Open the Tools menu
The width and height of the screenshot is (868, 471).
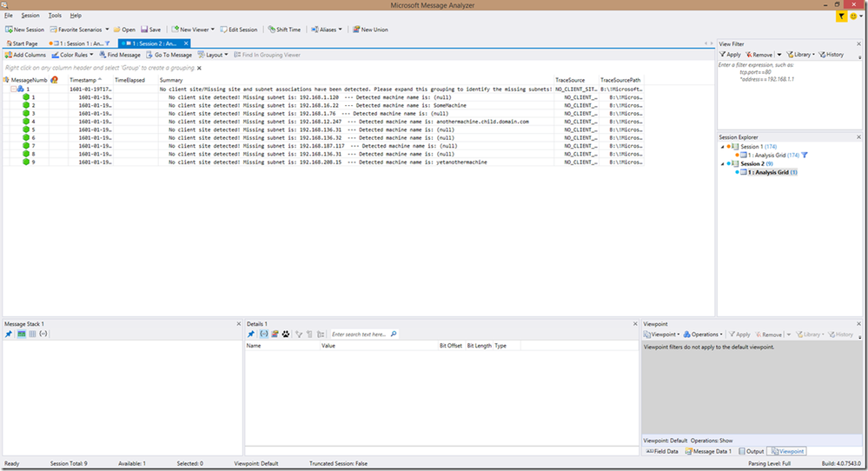[x=55, y=16]
